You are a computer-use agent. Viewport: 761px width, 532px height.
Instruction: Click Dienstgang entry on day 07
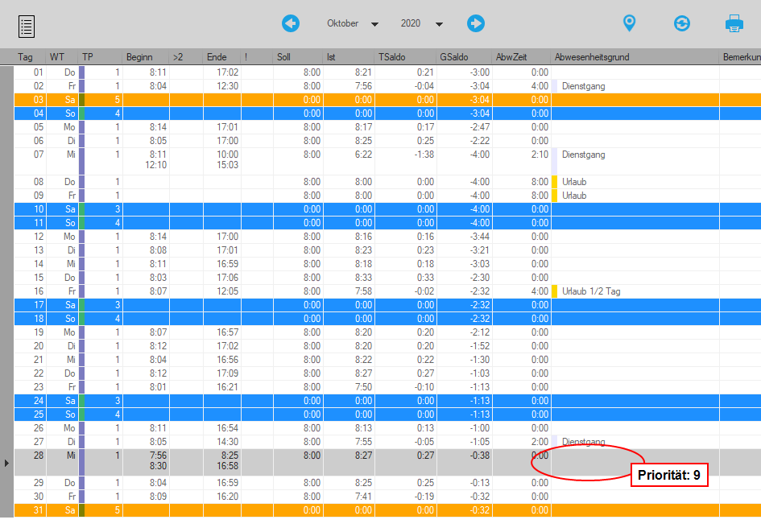click(x=583, y=155)
